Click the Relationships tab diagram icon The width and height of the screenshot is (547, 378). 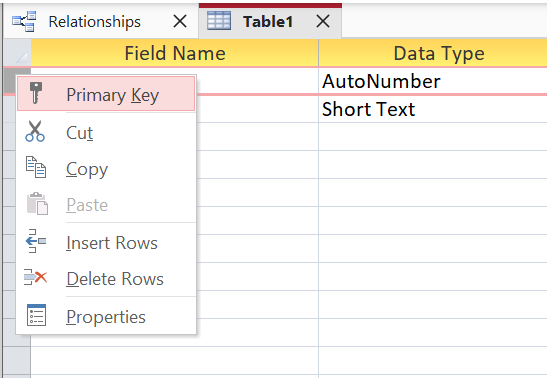24,22
